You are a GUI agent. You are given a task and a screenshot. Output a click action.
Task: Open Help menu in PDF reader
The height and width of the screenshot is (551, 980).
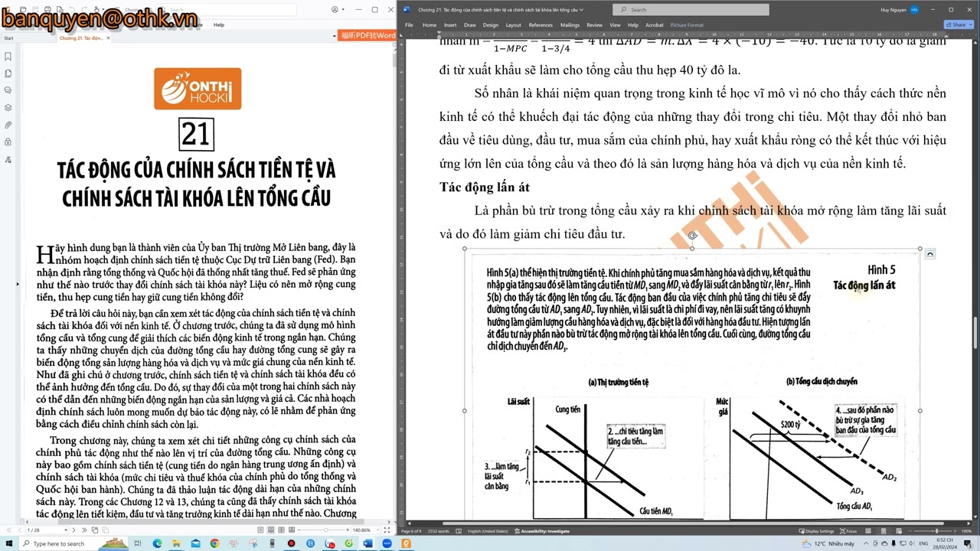pyautogui.click(x=219, y=24)
